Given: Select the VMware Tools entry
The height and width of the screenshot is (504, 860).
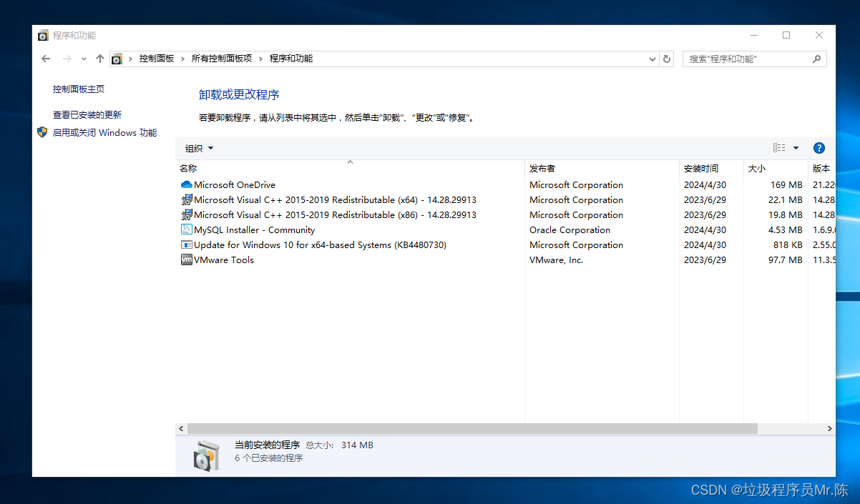Looking at the screenshot, I should click(x=223, y=260).
